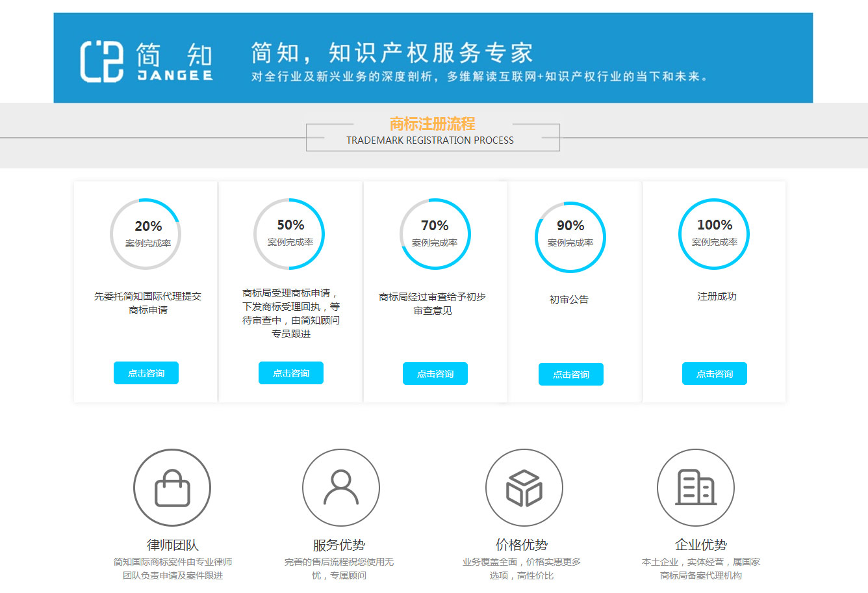
Task: Click the 70% completion progress circle
Action: pyautogui.click(x=435, y=234)
